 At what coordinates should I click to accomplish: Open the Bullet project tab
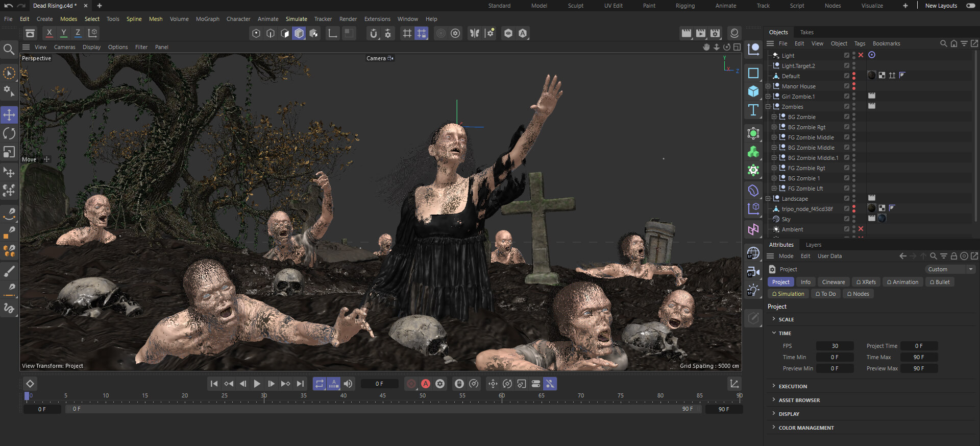(x=940, y=282)
